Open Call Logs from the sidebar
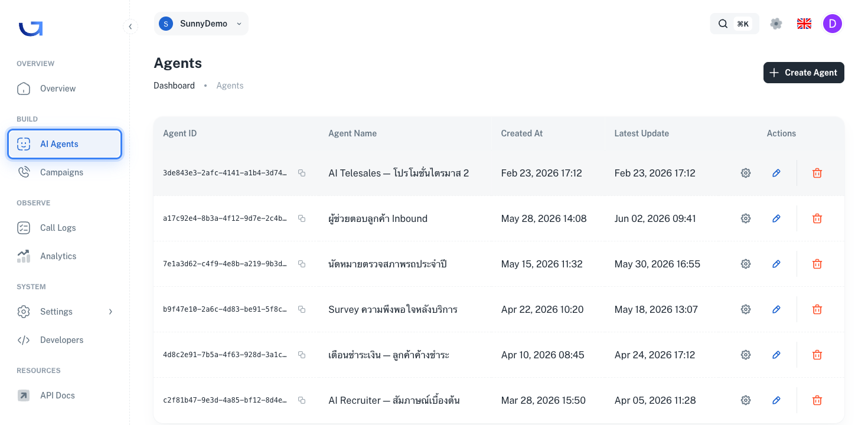Screen dimensions: 868x425 point(65,228)
